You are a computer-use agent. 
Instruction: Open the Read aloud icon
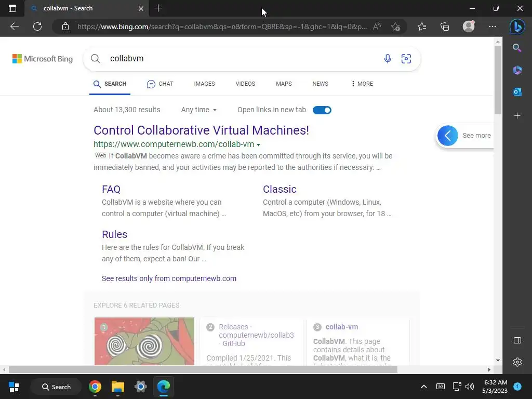pyautogui.click(x=377, y=26)
